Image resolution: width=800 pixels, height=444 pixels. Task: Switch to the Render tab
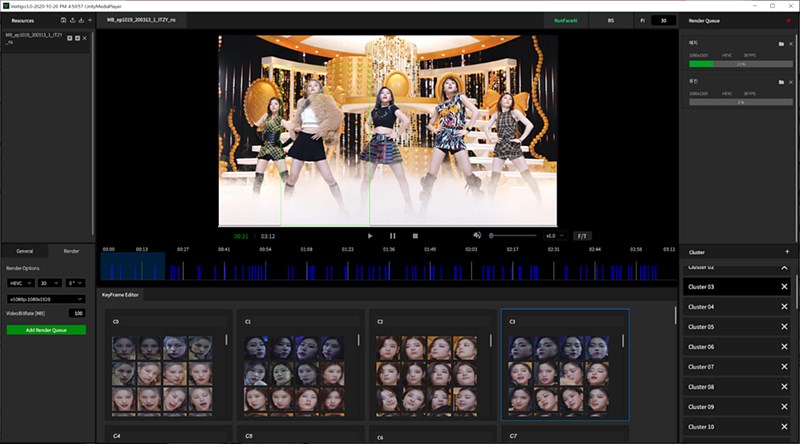coord(71,251)
